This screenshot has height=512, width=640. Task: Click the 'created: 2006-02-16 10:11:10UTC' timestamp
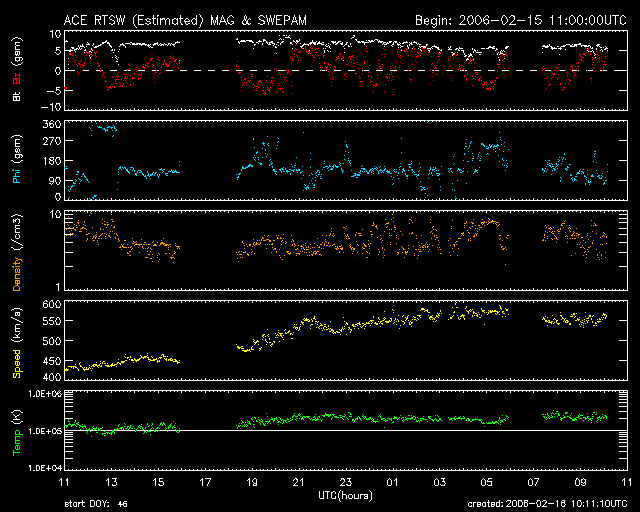point(547,504)
